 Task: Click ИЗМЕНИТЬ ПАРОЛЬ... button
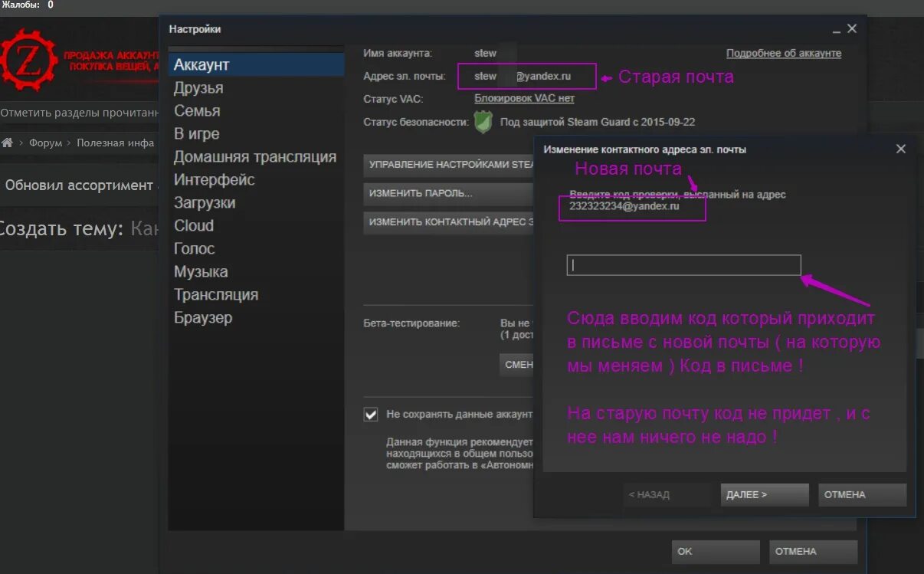coord(448,193)
